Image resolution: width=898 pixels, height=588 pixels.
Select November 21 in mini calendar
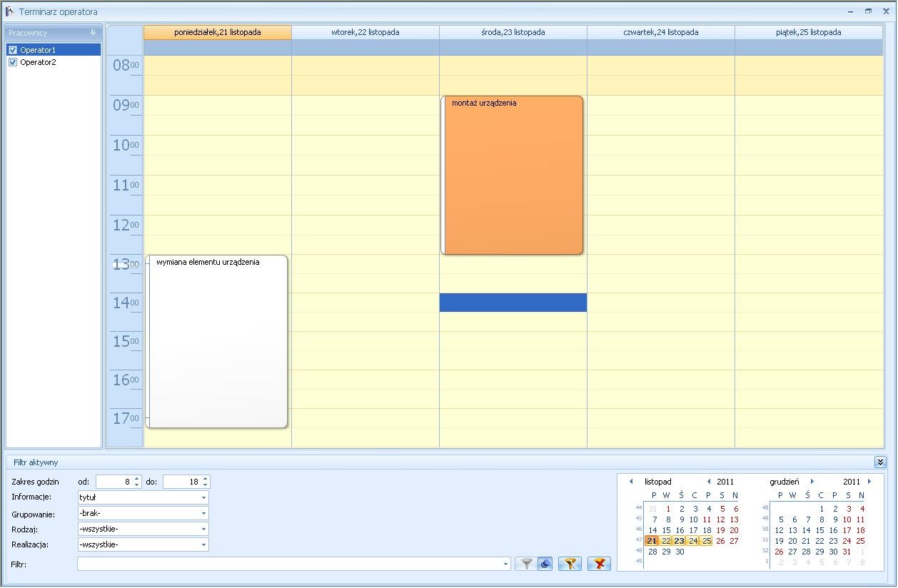(x=652, y=541)
